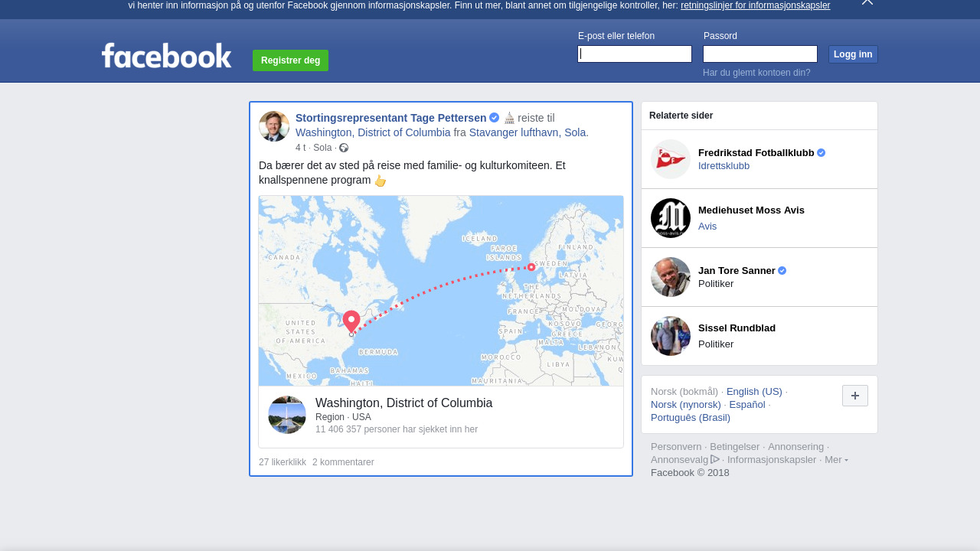
Task: Click the Capitol building travel icon
Action: 509,118
